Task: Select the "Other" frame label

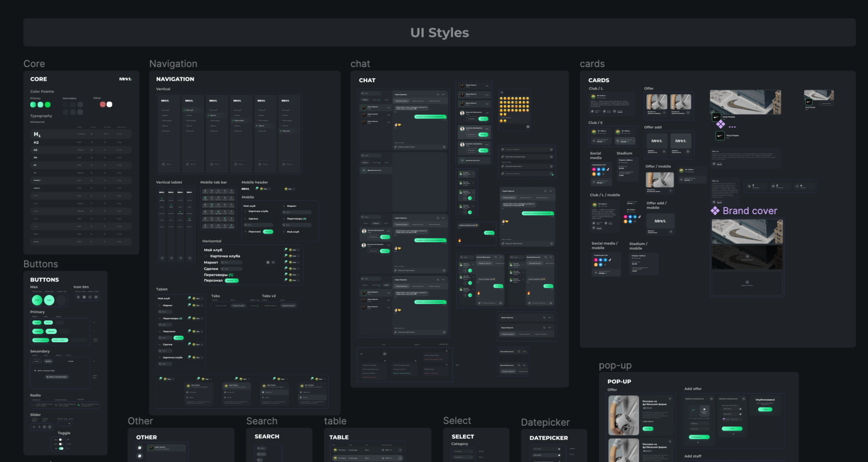Action: tap(141, 421)
